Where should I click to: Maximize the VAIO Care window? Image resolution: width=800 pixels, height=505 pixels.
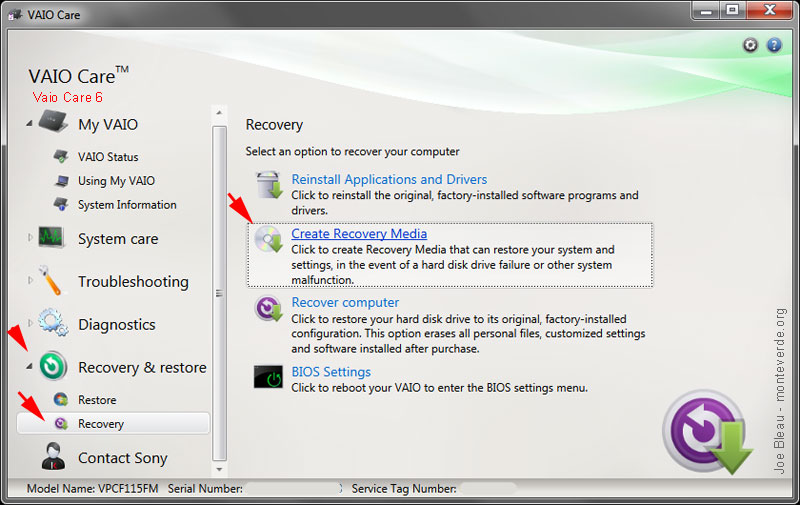point(733,11)
